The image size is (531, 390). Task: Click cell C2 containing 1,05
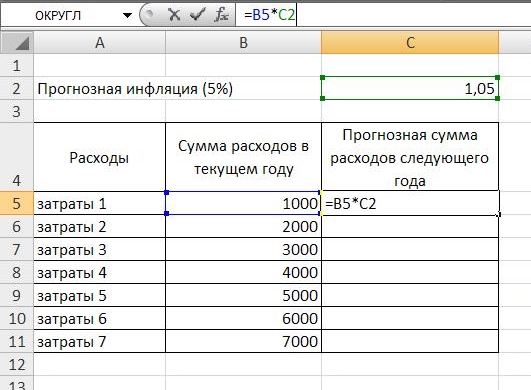410,88
